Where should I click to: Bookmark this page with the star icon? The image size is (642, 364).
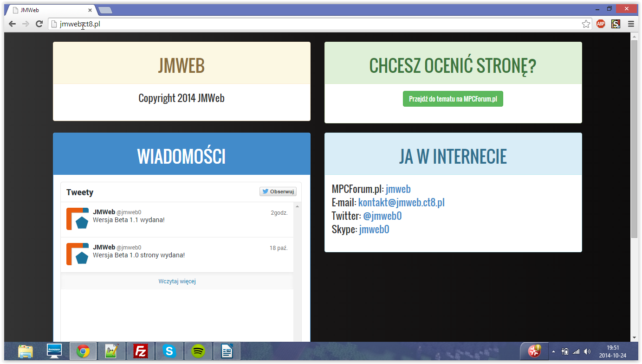coord(586,24)
